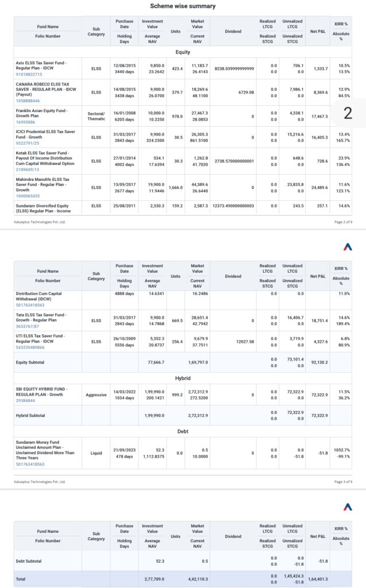The height and width of the screenshot is (588, 366).
Task: Click the Sundaram Diversified Equity fund name
Action: pos(43,208)
